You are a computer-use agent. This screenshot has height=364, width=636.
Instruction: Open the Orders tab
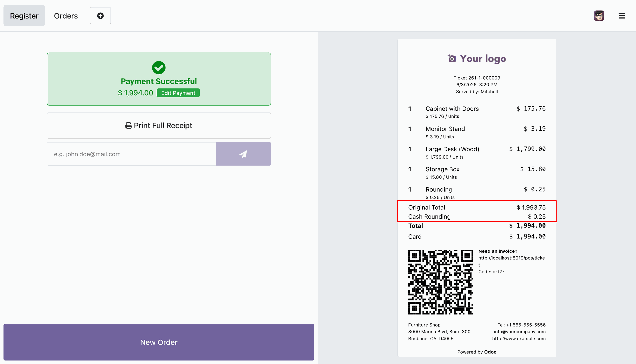pos(66,16)
